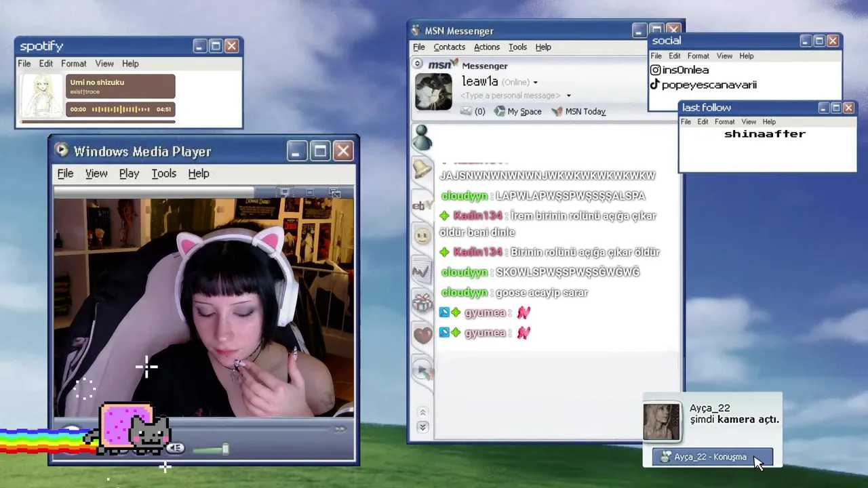Click the Nyan Cat sprite
868x488 pixels.
[127, 428]
